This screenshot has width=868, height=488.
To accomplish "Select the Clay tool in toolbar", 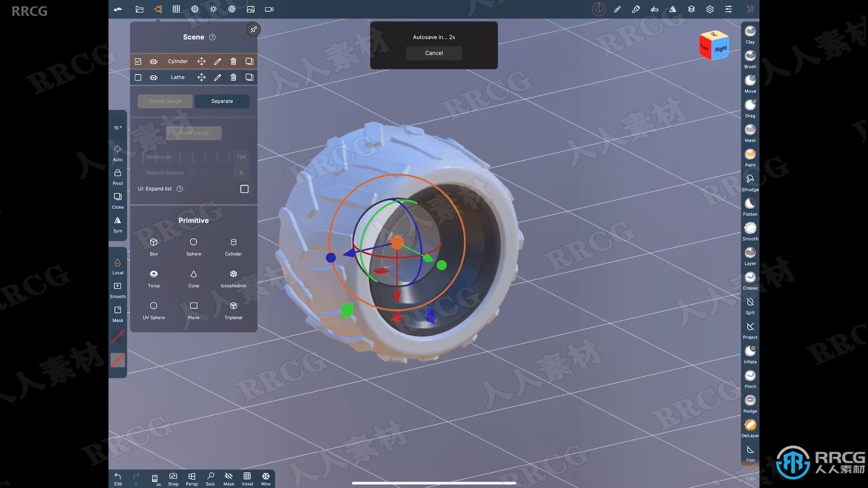I will 750,34.
